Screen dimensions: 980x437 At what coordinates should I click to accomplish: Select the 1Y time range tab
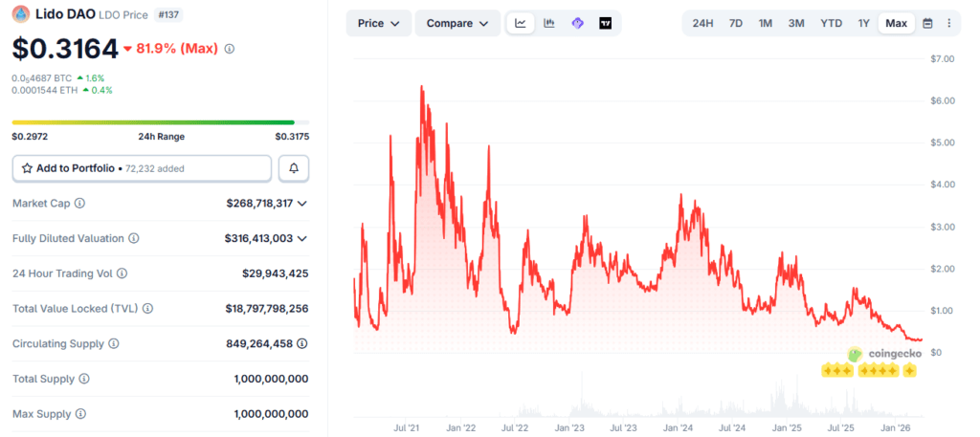coord(863,23)
